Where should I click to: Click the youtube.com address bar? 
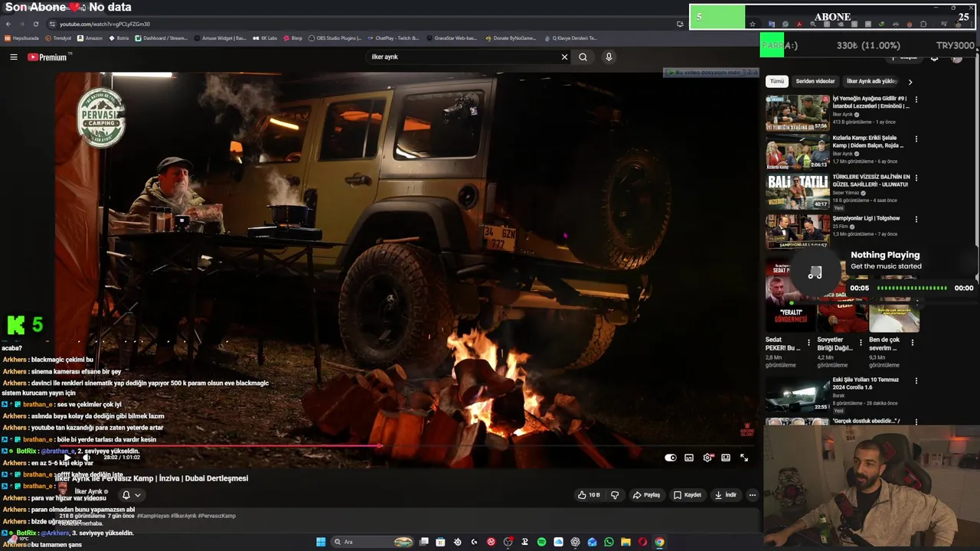[x=360, y=24]
